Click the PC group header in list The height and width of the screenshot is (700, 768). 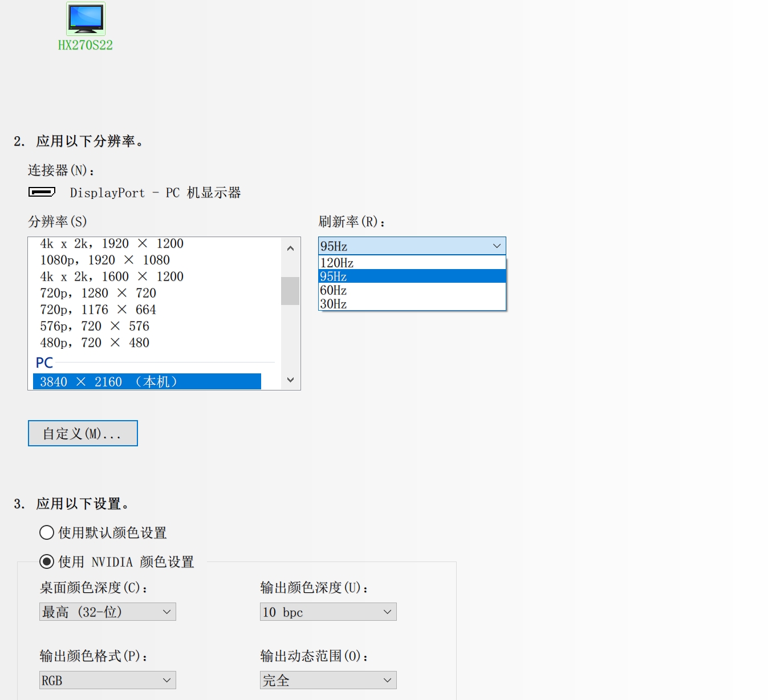click(44, 363)
